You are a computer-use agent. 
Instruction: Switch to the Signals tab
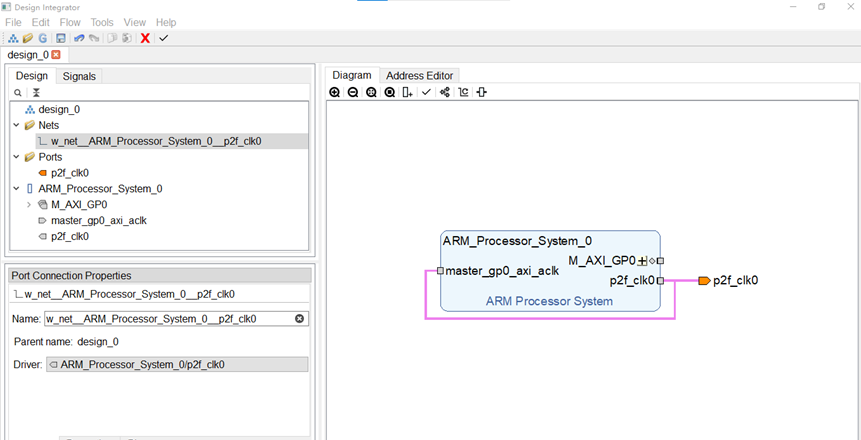79,76
